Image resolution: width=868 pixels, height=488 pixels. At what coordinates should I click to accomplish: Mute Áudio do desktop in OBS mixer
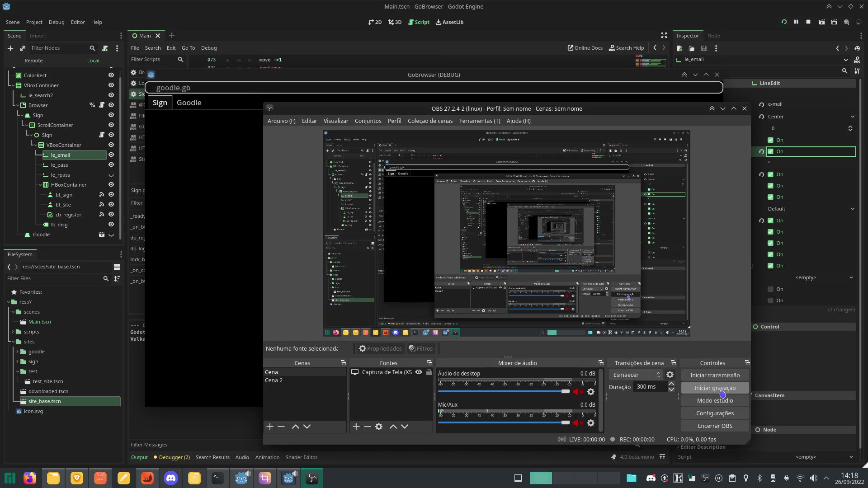click(x=578, y=392)
